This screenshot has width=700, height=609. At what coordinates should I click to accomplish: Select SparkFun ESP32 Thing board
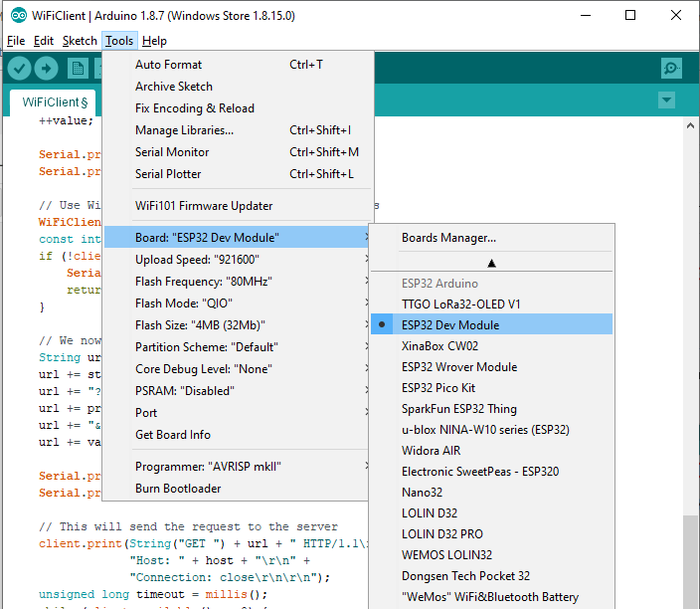pos(491,408)
